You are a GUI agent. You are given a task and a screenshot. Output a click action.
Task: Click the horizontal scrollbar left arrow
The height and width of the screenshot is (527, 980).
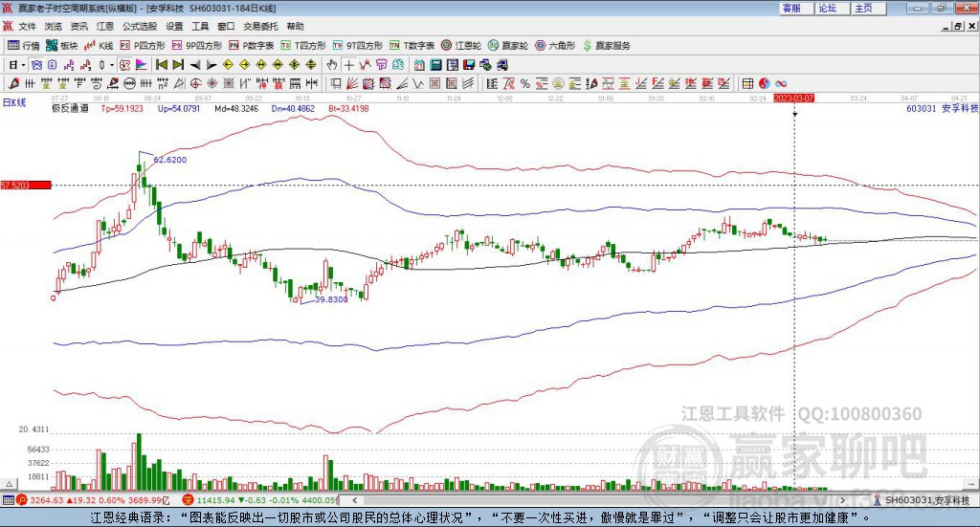[x=354, y=500]
